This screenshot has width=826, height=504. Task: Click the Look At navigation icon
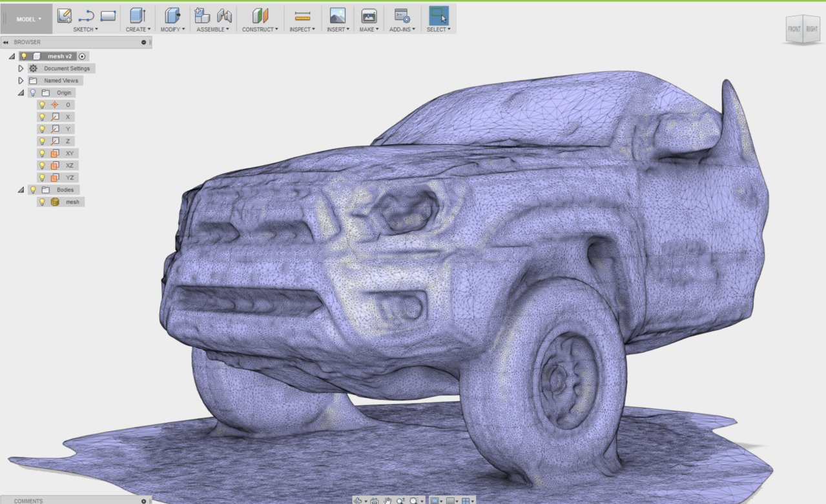coord(375,500)
